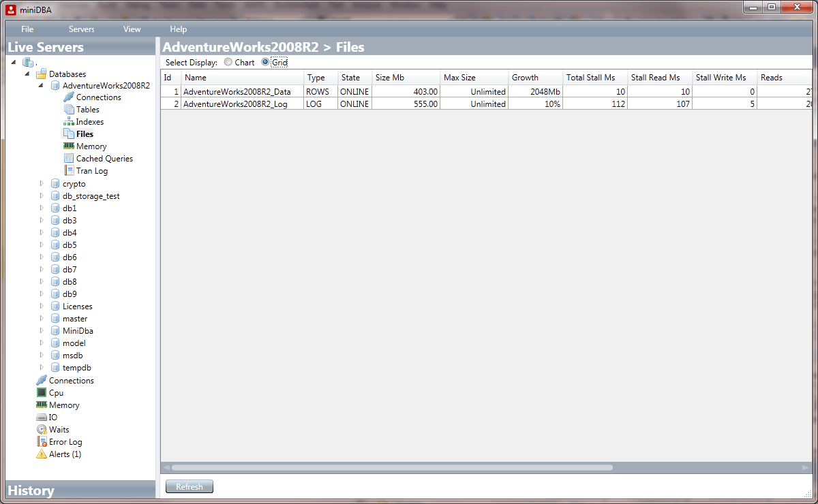818x504 pixels.
Task: Open the Servers menu
Action: tap(82, 29)
